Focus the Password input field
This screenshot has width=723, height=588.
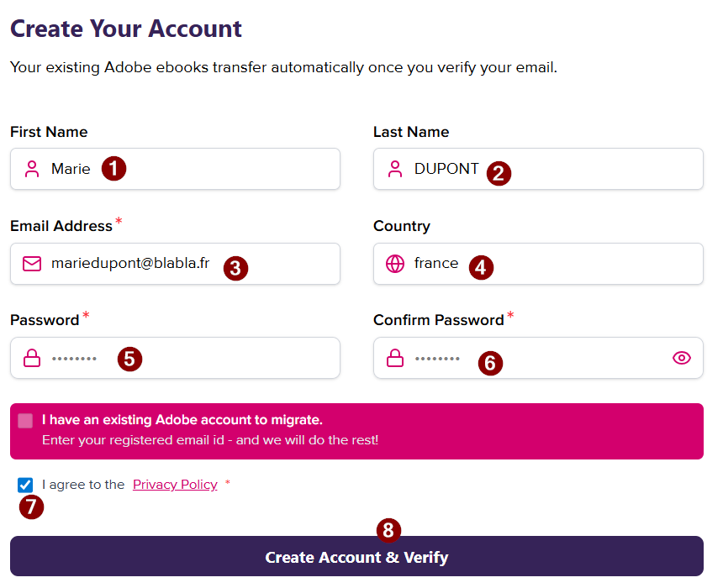point(175,358)
